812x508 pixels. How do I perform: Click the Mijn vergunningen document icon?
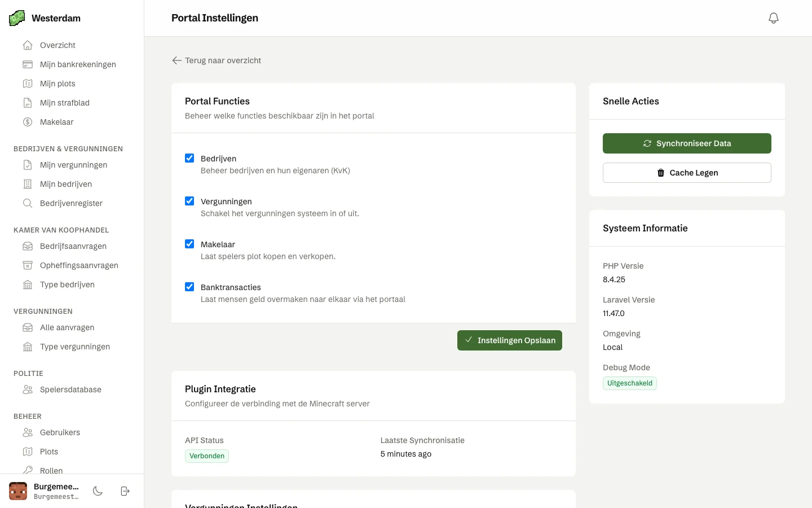click(x=28, y=165)
